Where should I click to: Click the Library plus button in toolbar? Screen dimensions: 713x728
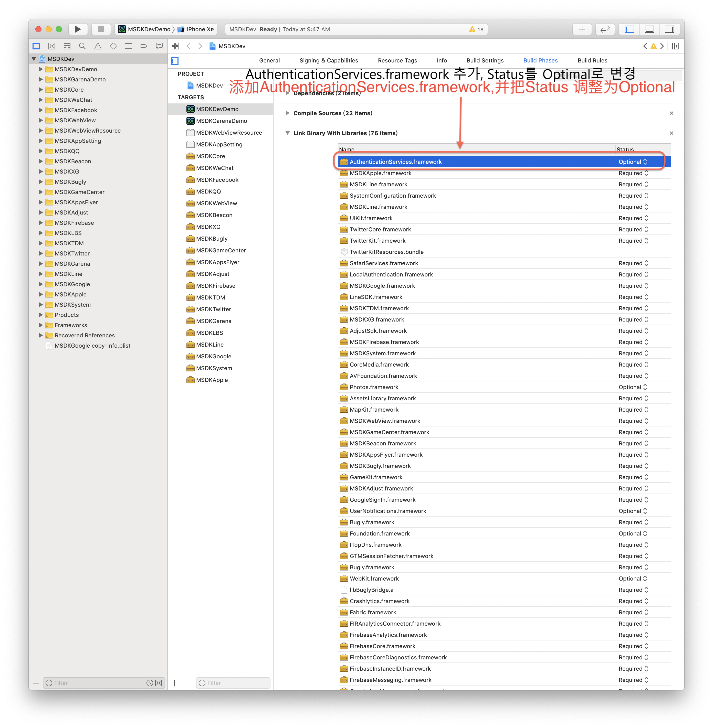coord(582,29)
